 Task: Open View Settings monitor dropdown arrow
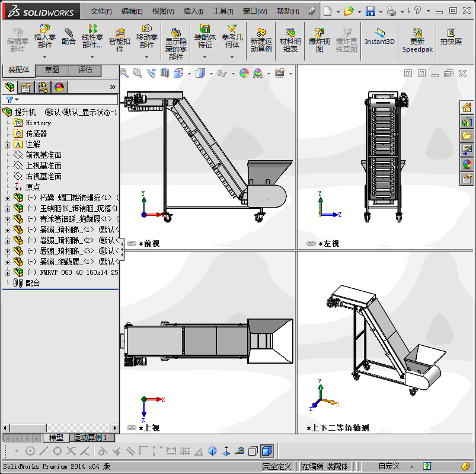290,74
